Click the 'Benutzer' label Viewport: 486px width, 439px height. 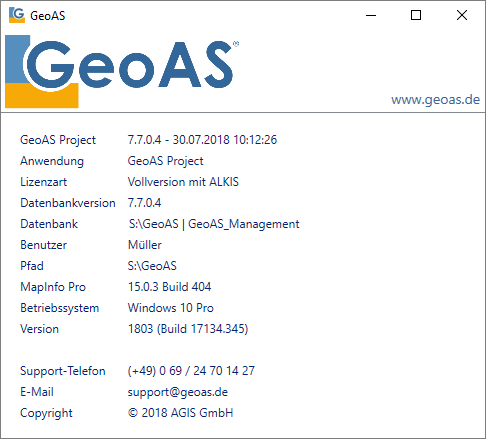click(44, 245)
